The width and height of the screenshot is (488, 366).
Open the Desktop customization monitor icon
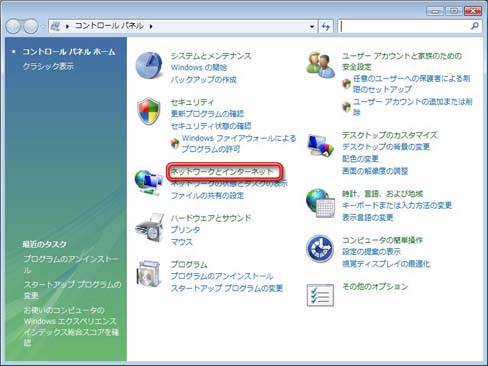[x=320, y=145]
